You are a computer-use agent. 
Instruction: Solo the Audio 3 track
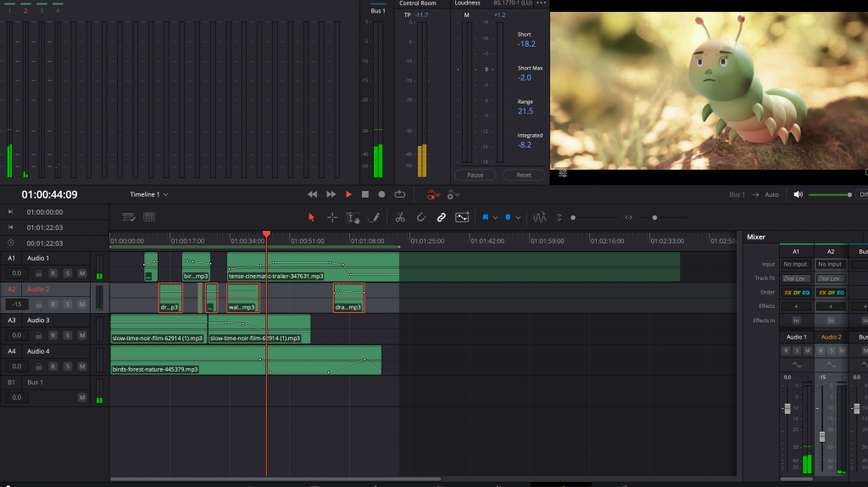pos(68,335)
